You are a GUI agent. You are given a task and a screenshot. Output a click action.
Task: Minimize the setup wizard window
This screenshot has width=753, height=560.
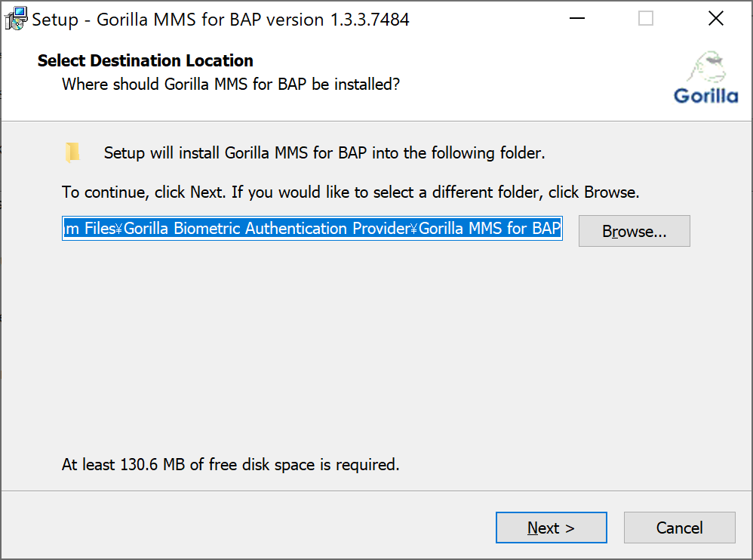(577, 18)
